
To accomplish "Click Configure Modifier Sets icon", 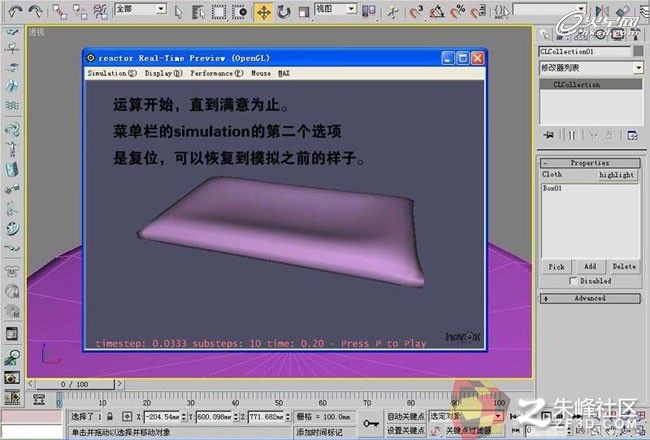I will pos(632,135).
